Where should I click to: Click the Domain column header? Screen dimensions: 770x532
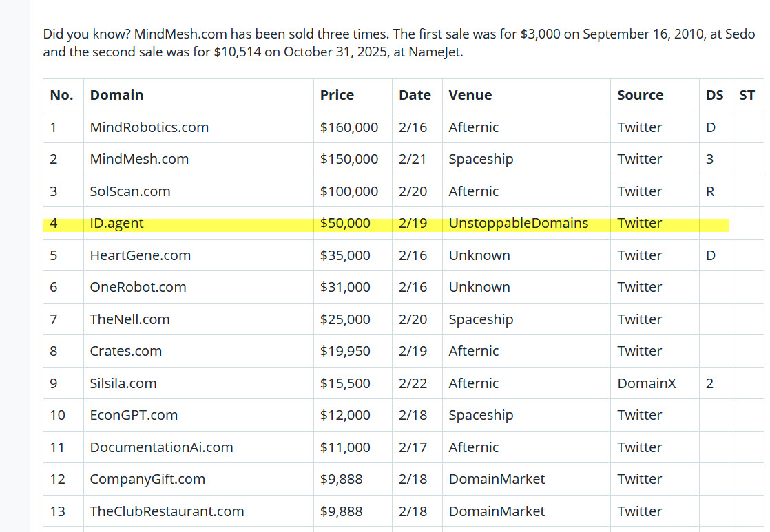(x=116, y=95)
